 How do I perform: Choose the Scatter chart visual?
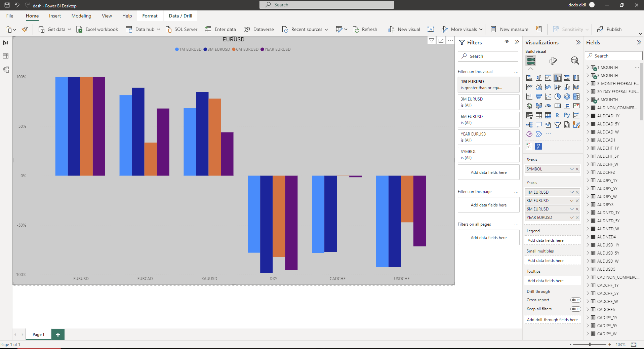pyautogui.click(x=548, y=96)
